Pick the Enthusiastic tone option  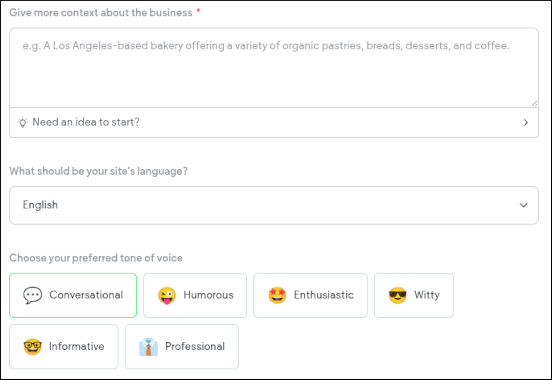pos(310,295)
